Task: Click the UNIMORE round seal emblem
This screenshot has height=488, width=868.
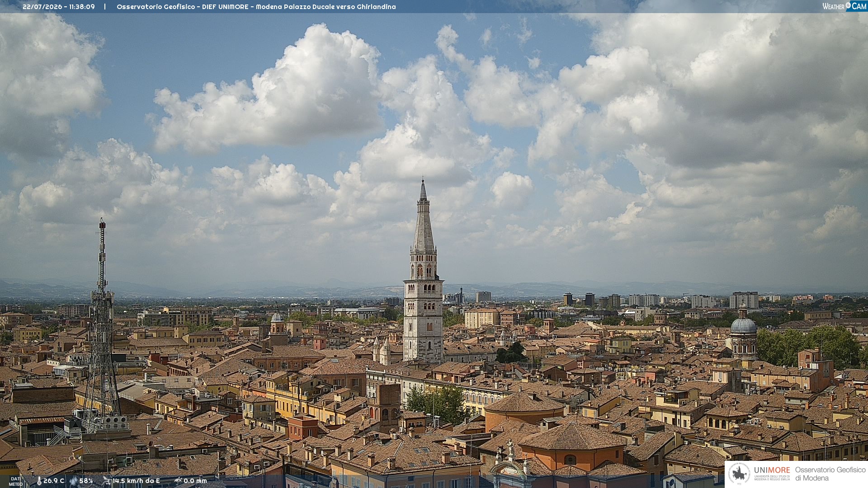Action: pyautogui.click(x=739, y=474)
